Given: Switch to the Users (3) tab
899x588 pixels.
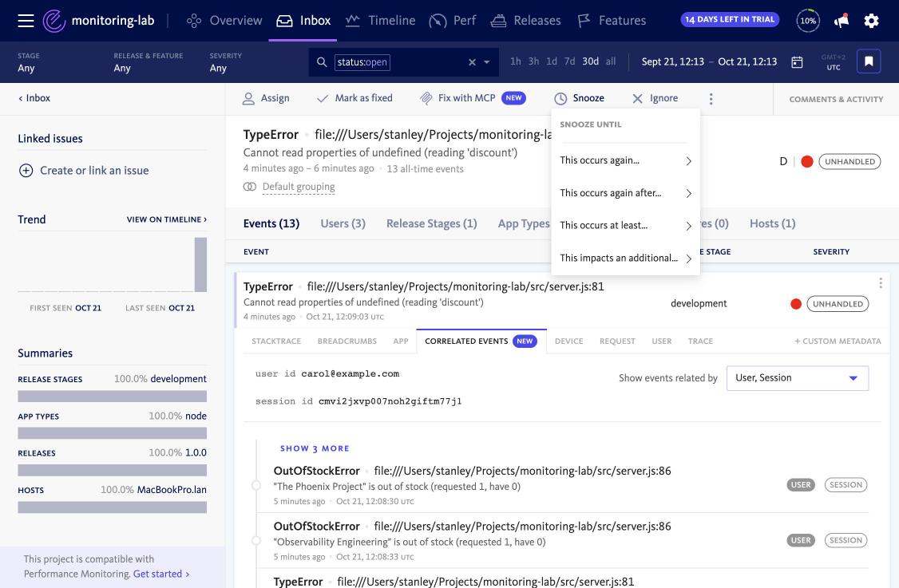Looking at the screenshot, I should coord(343,223).
